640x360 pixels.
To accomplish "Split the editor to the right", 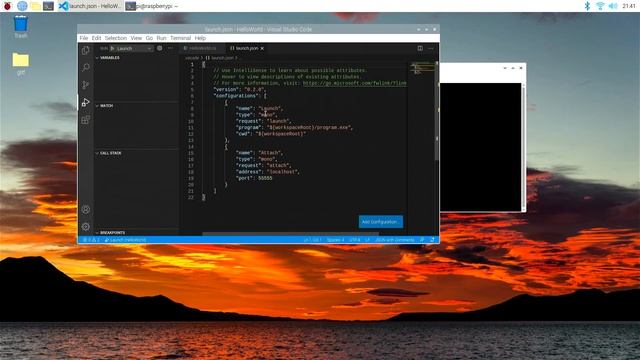I will click(x=420, y=48).
